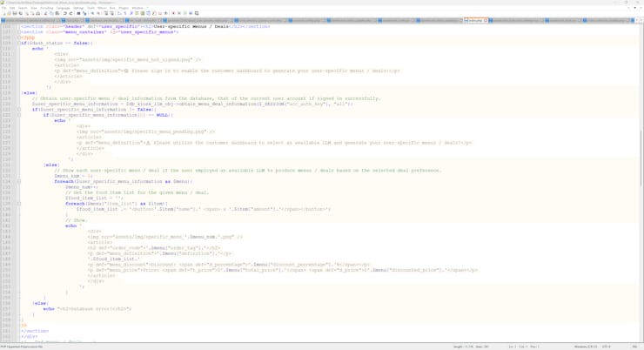Open the Settings menu

78,8
